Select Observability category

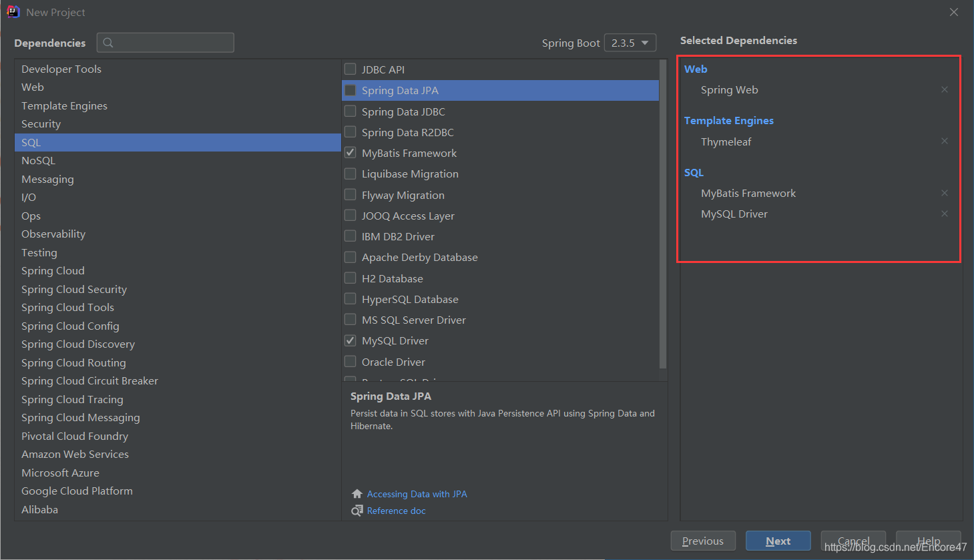point(178,234)
